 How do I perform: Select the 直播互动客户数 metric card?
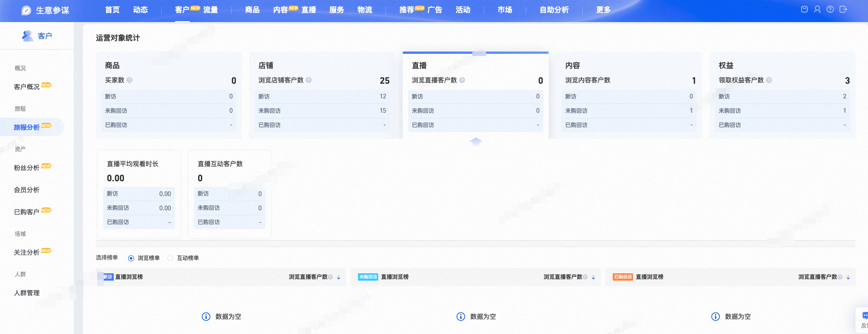(229, 194)
